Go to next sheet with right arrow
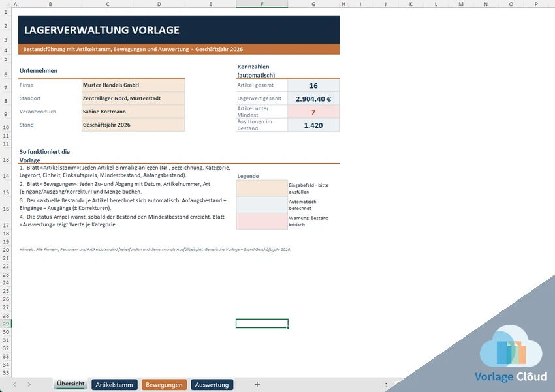555x392 pixels. [29, 385]
